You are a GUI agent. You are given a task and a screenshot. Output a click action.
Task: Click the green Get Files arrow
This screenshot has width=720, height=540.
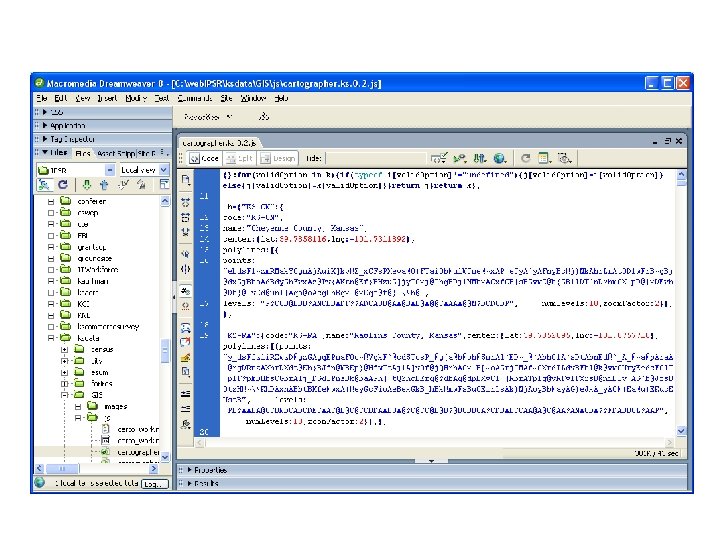pyautogui.click(x=86, y=185)
